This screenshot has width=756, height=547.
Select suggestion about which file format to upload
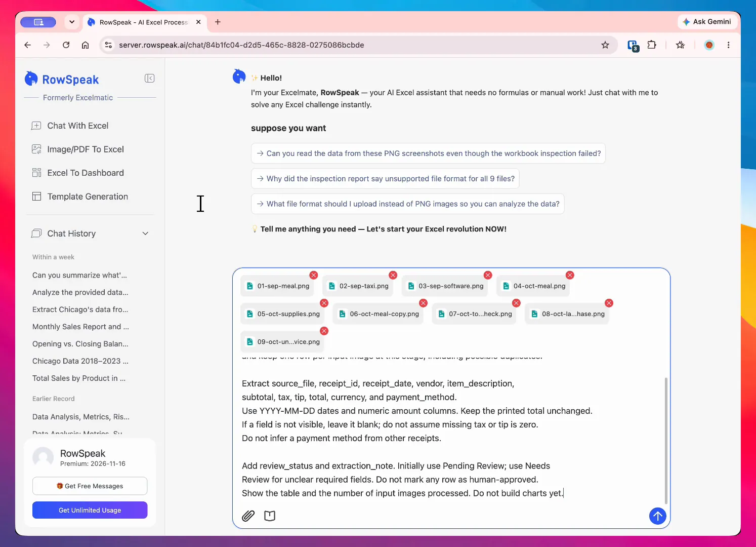pos(407,204)
